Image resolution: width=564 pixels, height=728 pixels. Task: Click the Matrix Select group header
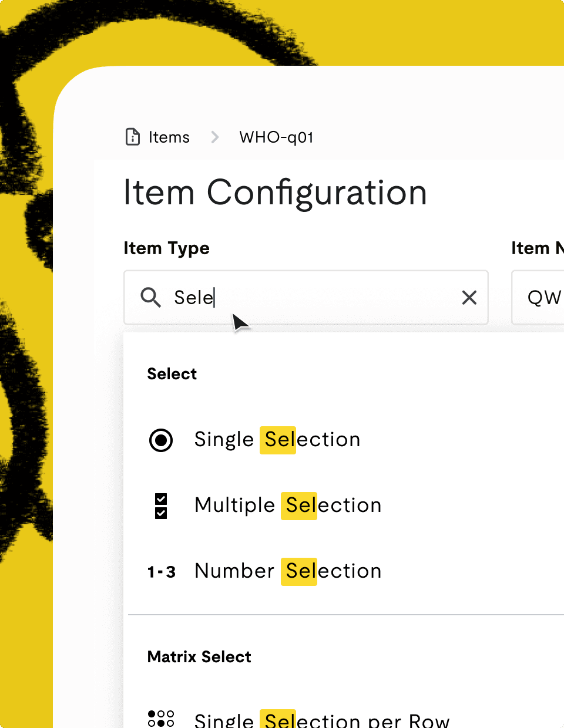point(199,657)
